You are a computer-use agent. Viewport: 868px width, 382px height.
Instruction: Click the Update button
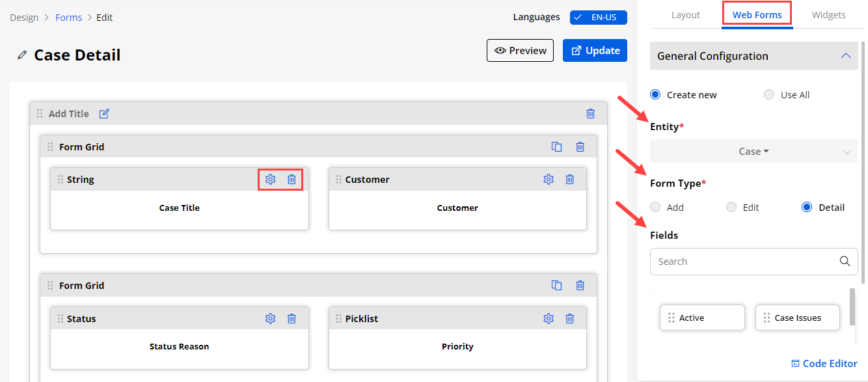[x=595, y=51]
